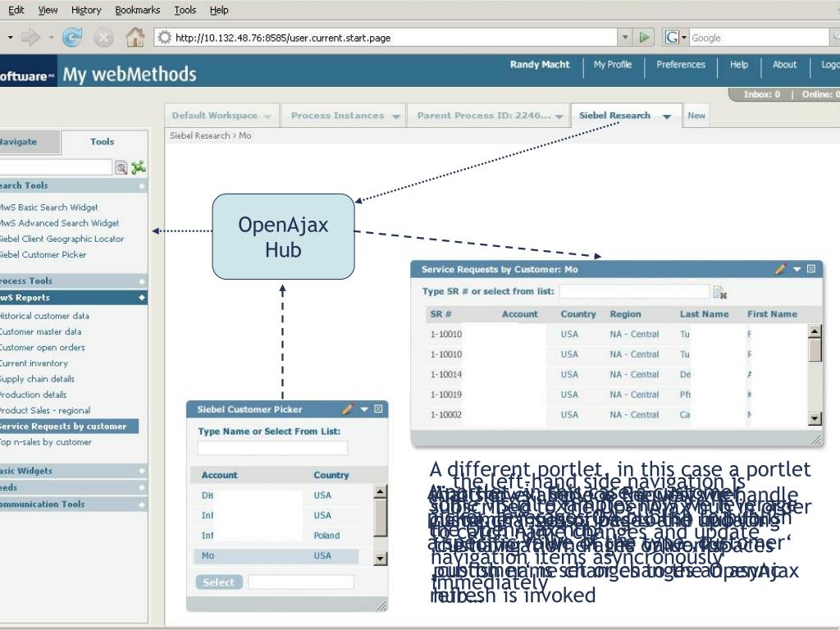The height and width of the screenshot is (630, 840).
Task: Select service request row 1-10014
Action: [616, 374]
